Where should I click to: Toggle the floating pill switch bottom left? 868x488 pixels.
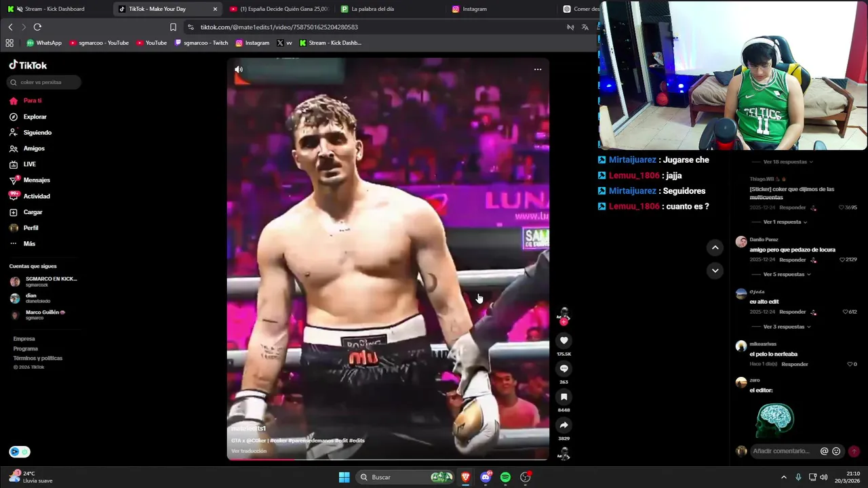[x=20, y=452]
